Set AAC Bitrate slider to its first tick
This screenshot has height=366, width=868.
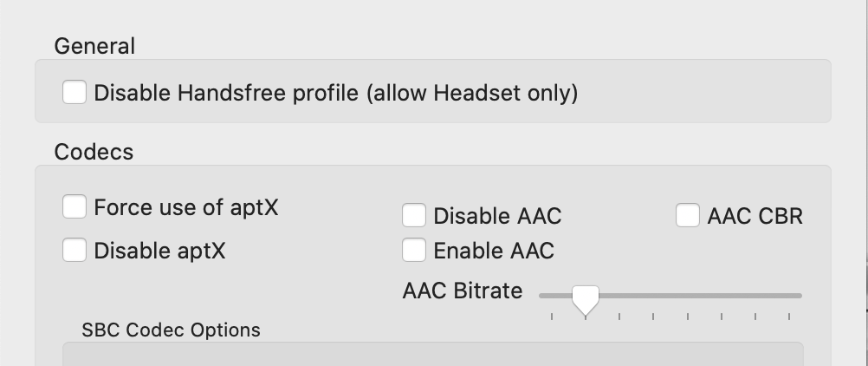[x=552, y=296]
